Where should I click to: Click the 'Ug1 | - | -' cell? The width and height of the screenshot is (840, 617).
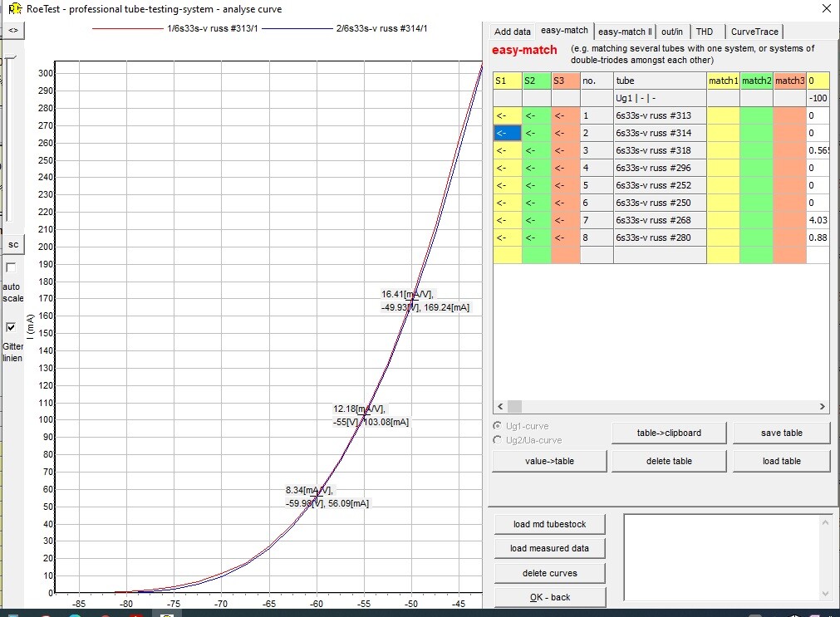[x=660, y=98]
